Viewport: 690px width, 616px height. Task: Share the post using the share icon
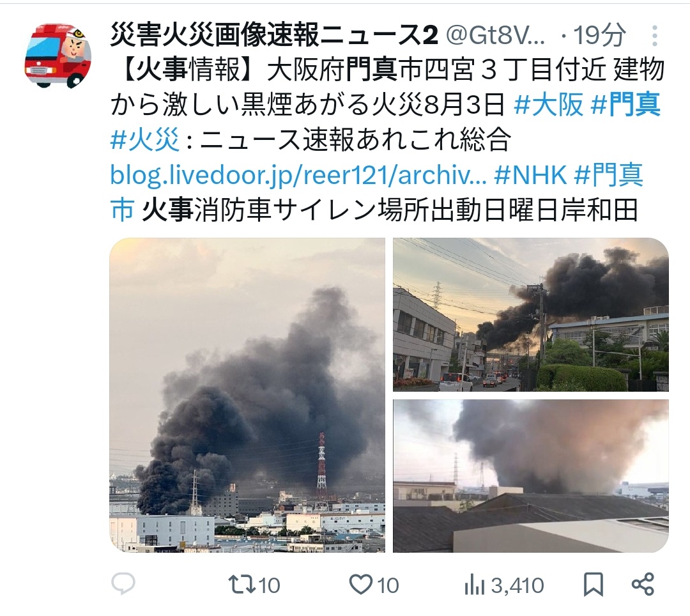click(643, 585)
